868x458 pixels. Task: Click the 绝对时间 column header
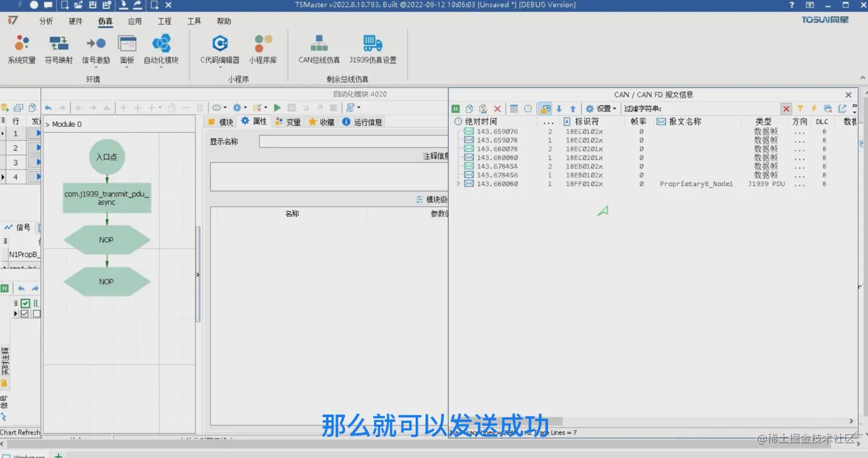[x=481, y=121]
